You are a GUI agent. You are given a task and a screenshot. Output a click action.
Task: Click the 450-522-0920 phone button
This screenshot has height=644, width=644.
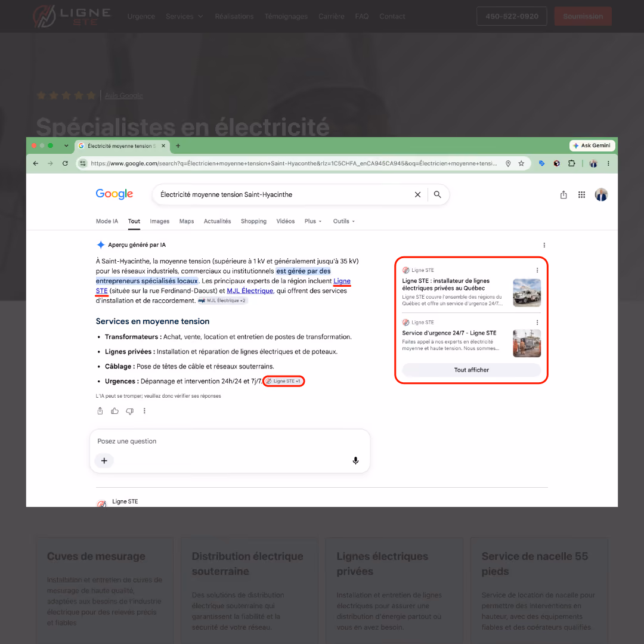pyautogui.click(x=512, y=16)
